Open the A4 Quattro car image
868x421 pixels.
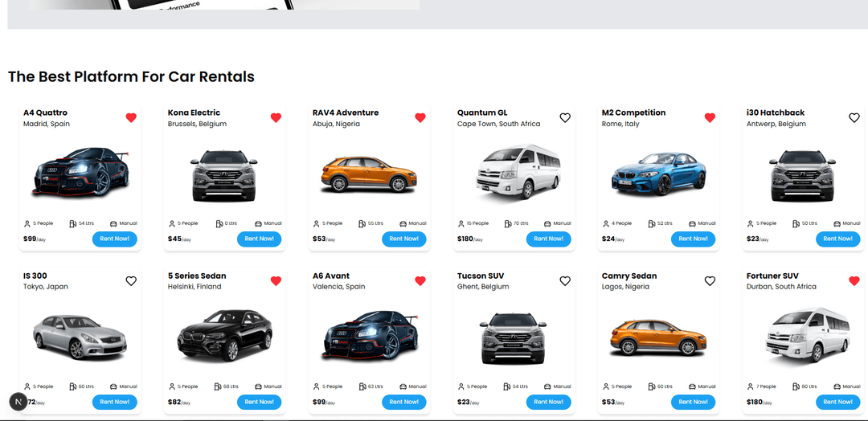coord(81,172)
